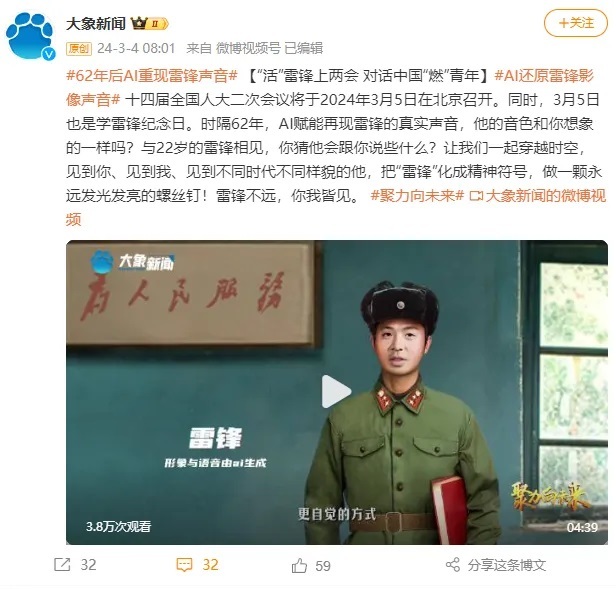Click the video duration label 04:39
The width and height of the screenshot is (616, 589).
(582, 527)
